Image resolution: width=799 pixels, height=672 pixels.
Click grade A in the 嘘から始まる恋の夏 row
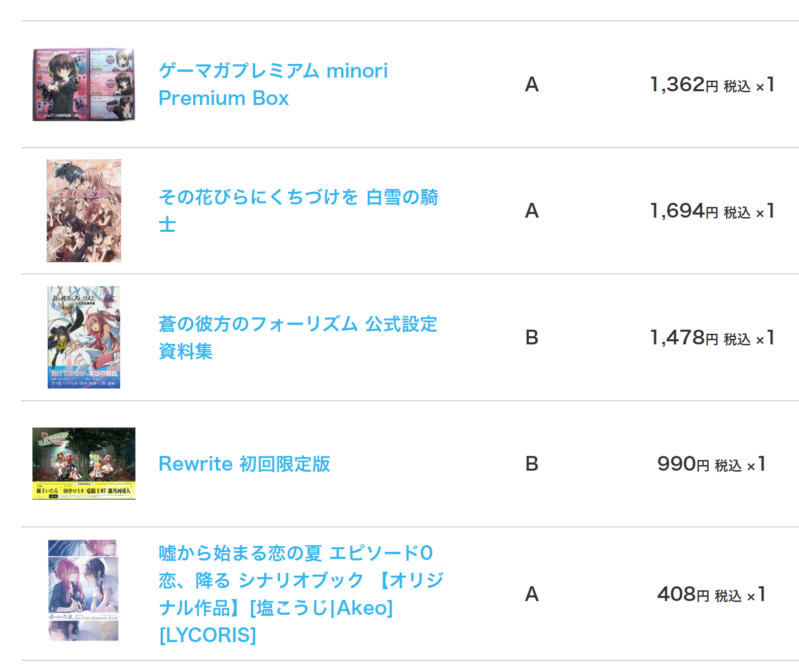pos(532,594)
